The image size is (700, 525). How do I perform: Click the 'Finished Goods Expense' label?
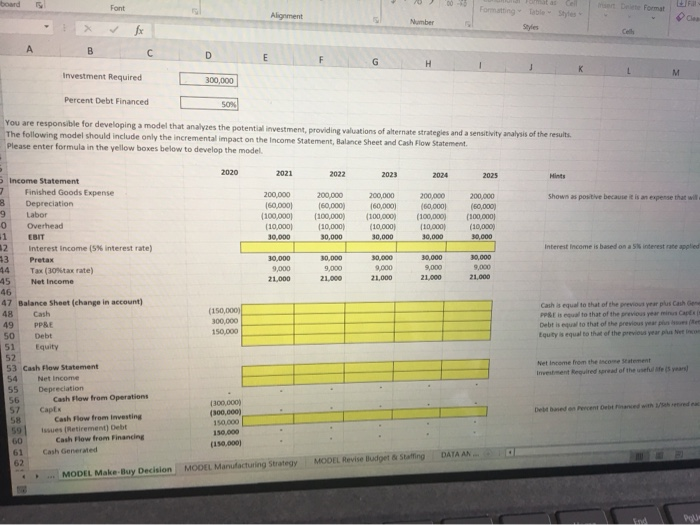69,192
